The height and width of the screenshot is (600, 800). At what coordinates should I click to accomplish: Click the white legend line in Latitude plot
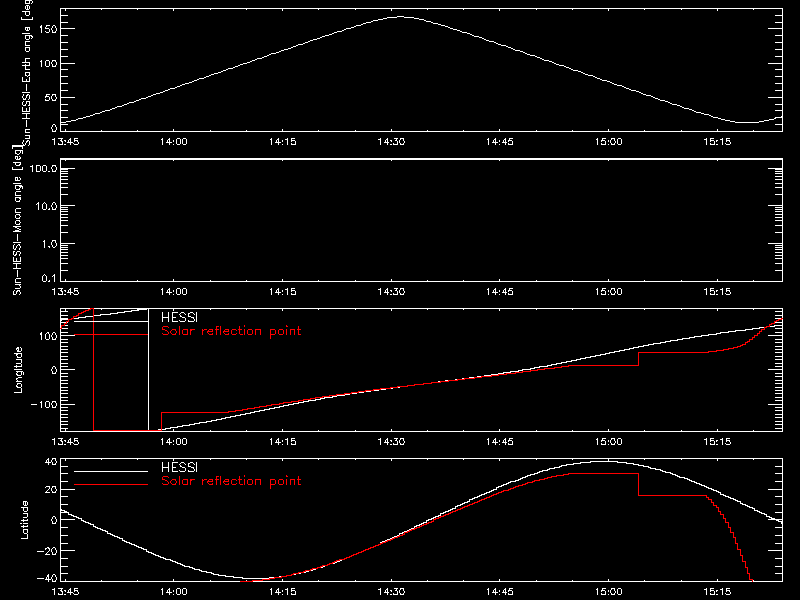pyautogui.click(x=111, y=471)
